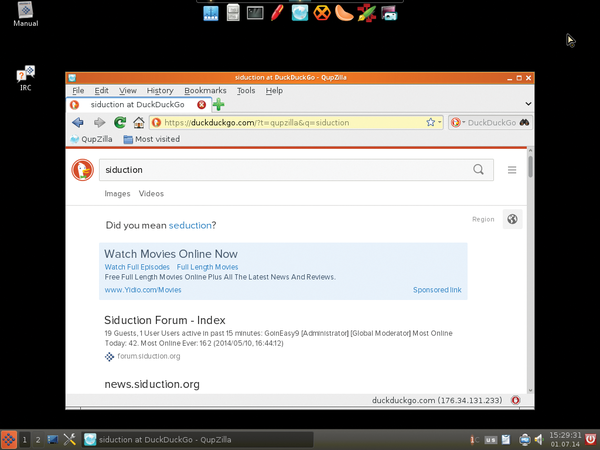This screenshot has height=450, width=600.
Task: Click the red power button in the taskbar
Action: [591, 439]
